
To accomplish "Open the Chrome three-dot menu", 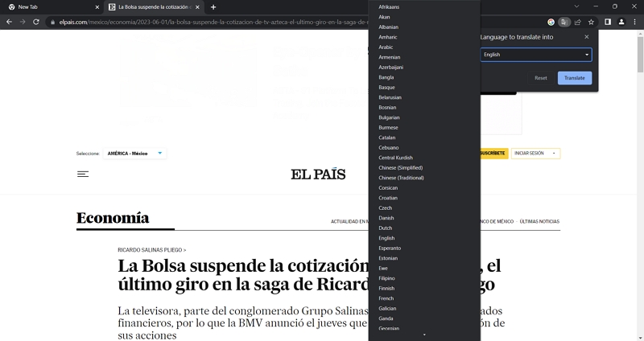I will coord(635,23).
